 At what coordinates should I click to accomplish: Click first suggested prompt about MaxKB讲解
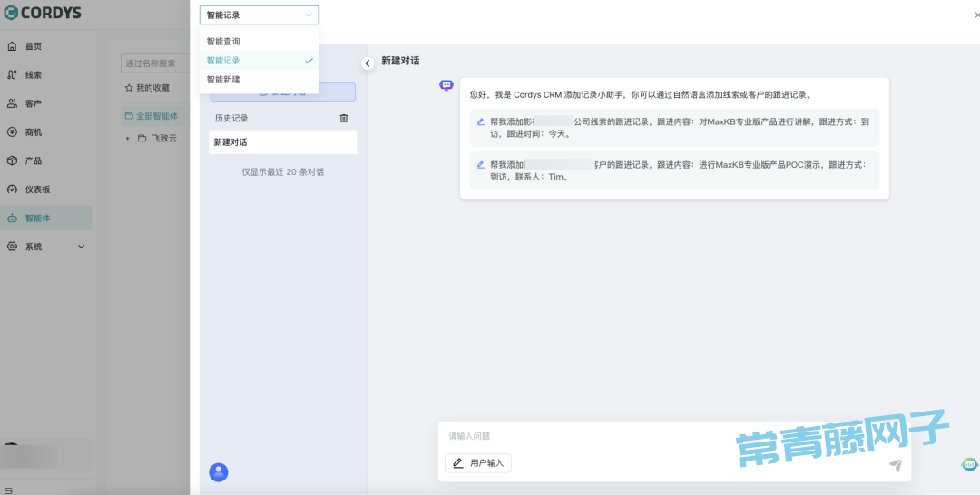point(673,127)
